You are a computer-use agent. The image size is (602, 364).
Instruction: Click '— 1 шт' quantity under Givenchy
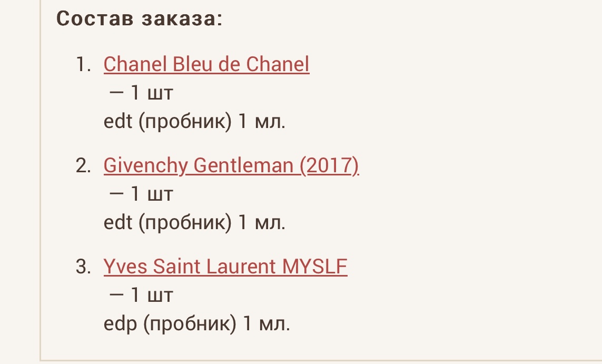tap(141, 195)
